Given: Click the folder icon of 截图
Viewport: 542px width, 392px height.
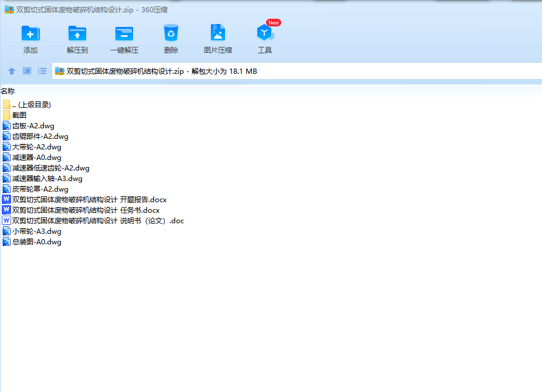Looking at the screenshot, I should click(6, 115).
